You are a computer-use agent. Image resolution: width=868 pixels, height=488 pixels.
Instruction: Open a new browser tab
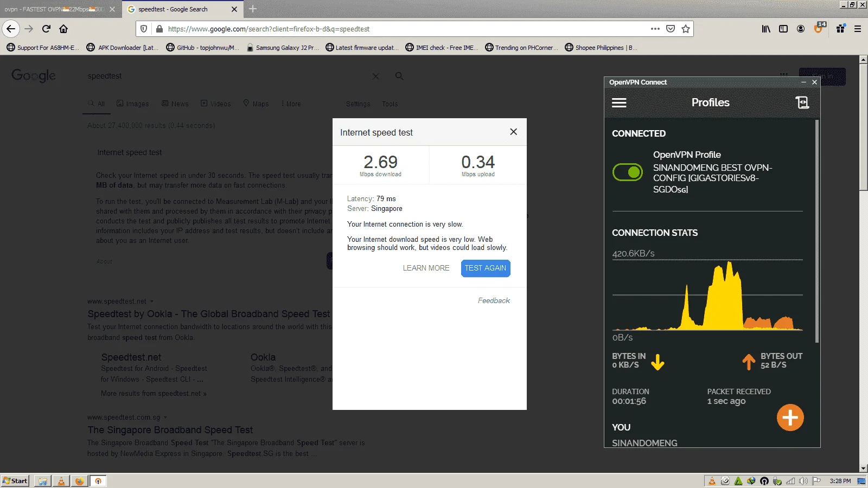(x=253, y=9)
